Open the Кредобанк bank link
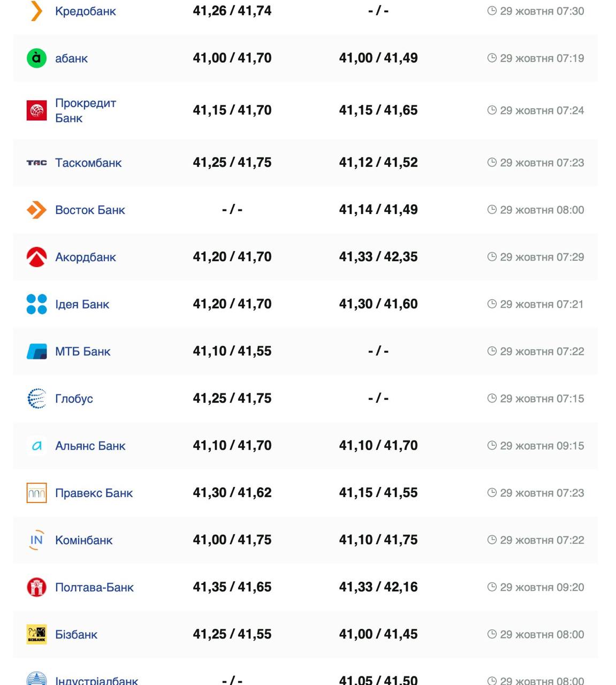The height and width of the screenshot is (685, 616). tap(85, 11)
